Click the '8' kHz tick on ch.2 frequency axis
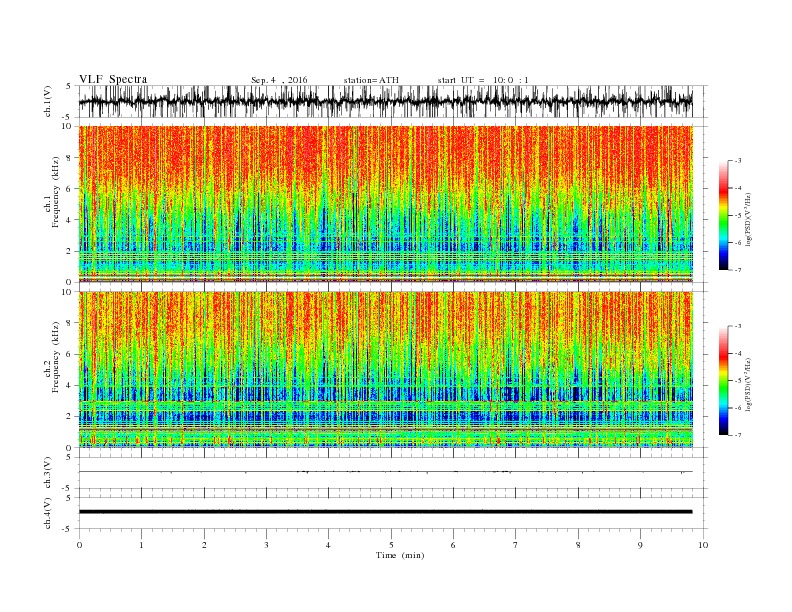Viewport: 792px width, 612px height. (69, 323)
